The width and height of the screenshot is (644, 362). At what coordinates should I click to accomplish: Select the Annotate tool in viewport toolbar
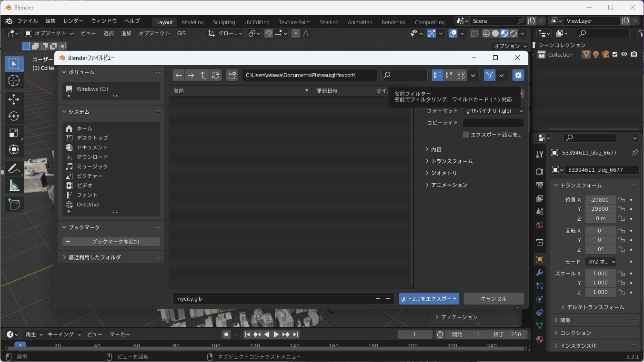coord(14,168)
